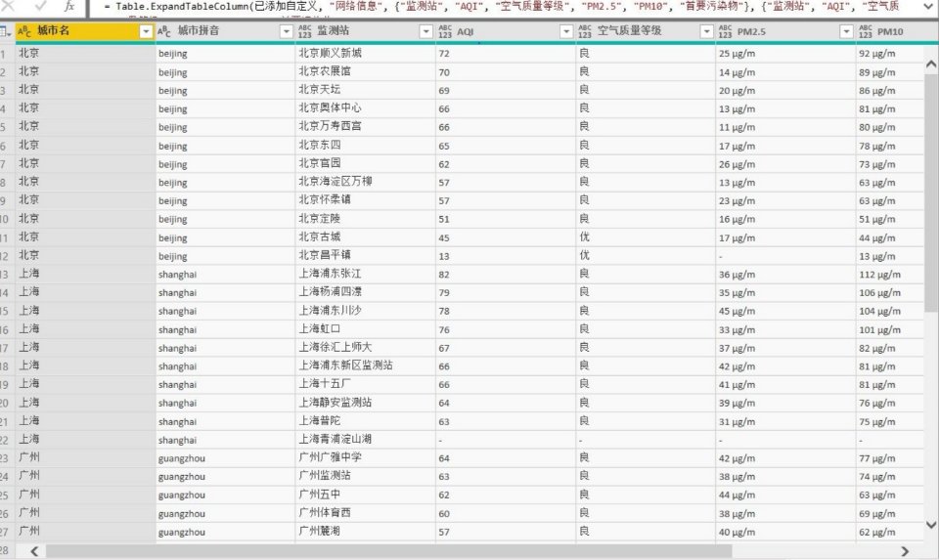Click the cell 北京昌平镇

(365, 255)
